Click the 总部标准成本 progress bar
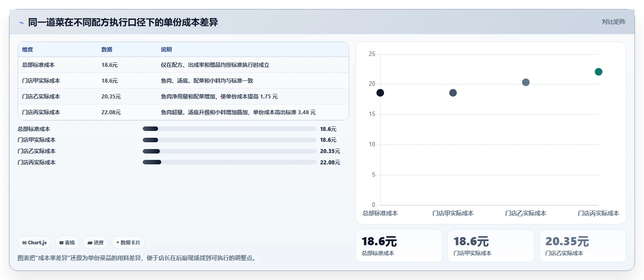This screenshot has height=280, width=644. tap(229, 129)
